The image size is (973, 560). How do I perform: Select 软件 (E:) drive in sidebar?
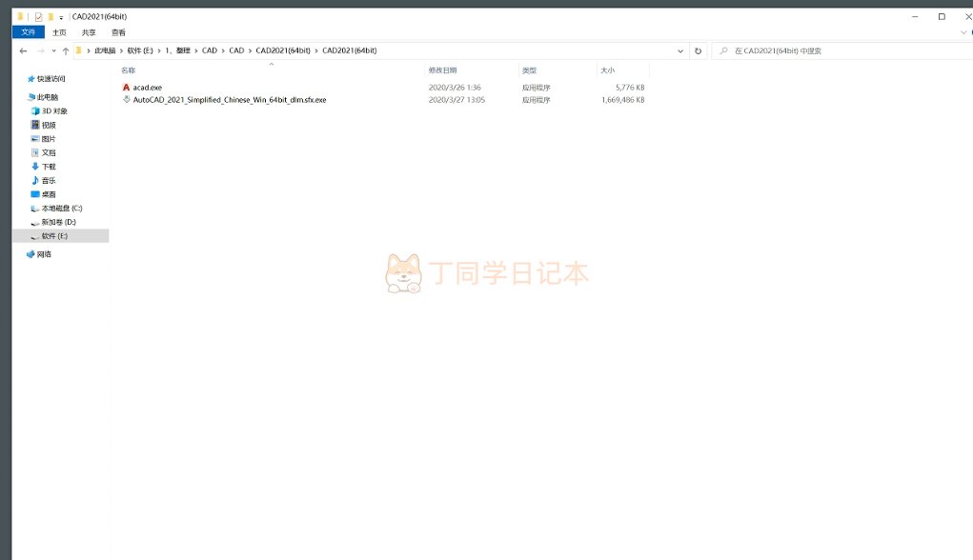click(54, 236)
